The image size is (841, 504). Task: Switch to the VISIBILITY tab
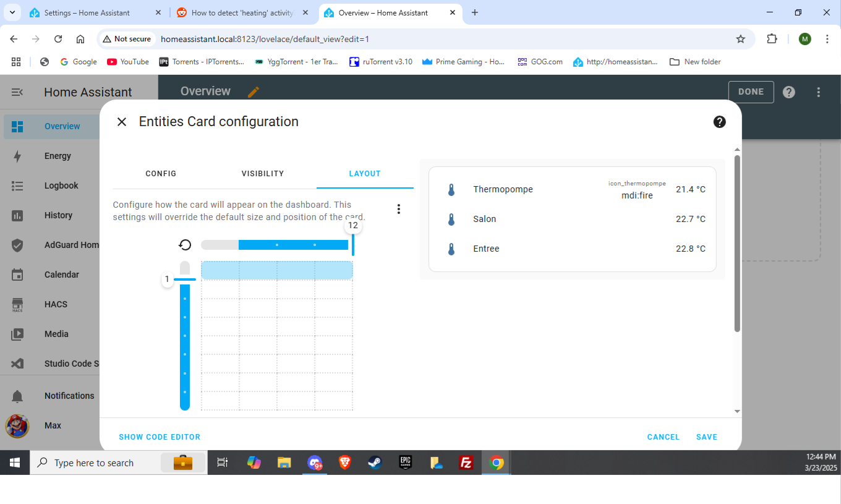point(262,174)
